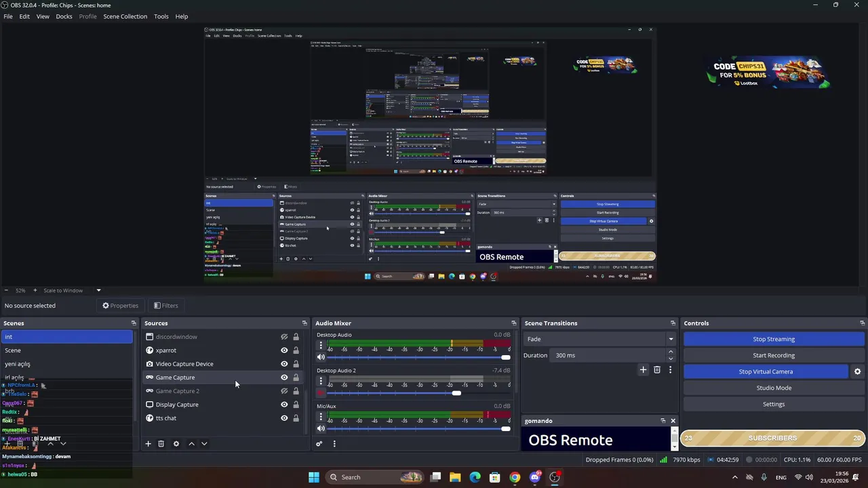
Task: Remove scene transition trash icon
Action: point(656,370)
